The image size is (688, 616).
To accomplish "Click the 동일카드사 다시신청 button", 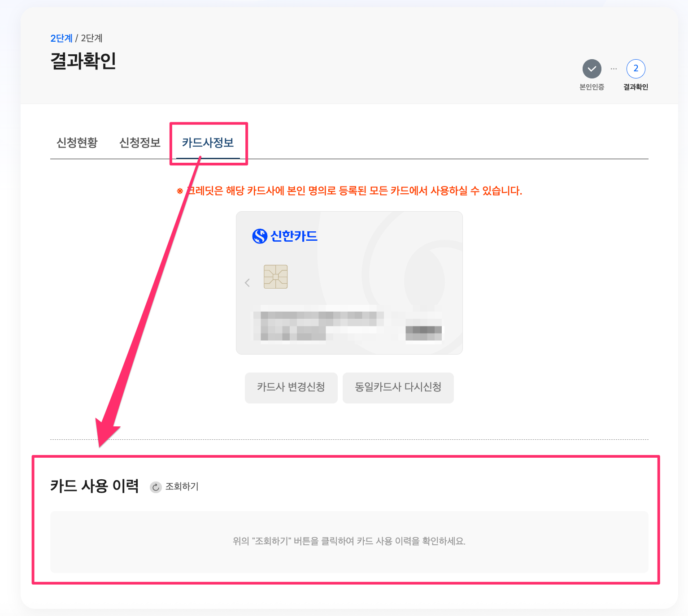I will pyautogui.click(x=398, y=387).
